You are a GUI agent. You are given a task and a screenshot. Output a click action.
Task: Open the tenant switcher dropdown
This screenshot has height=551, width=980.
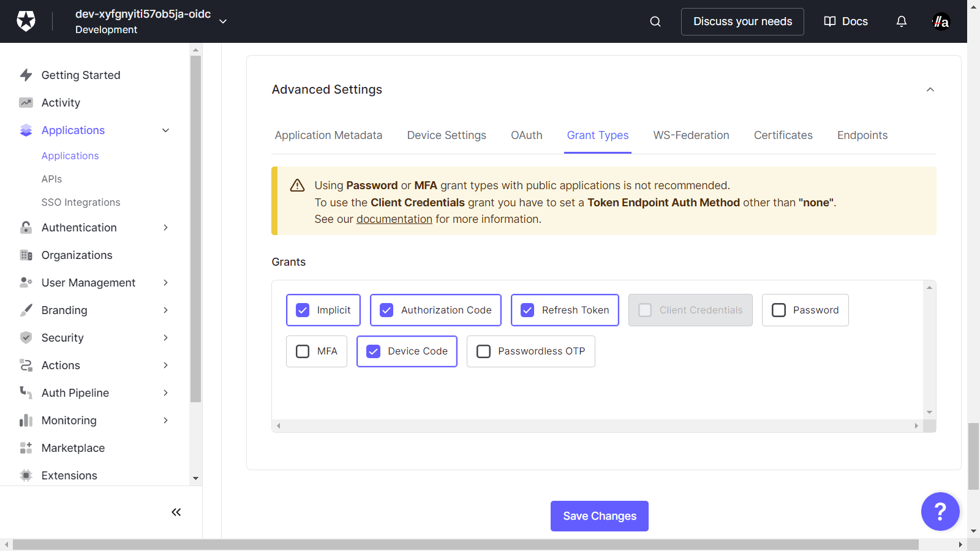click(223, 21)
